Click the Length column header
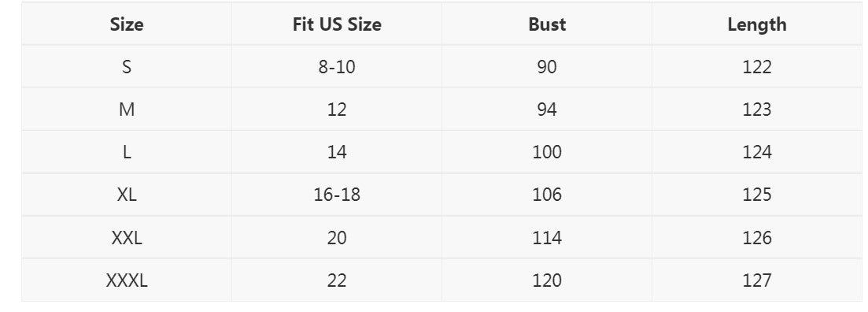 pos(757,24)
